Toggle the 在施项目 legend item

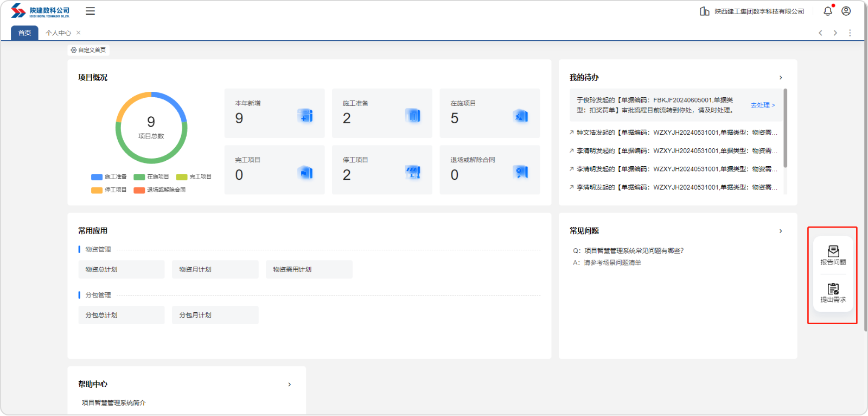[151, 177]
